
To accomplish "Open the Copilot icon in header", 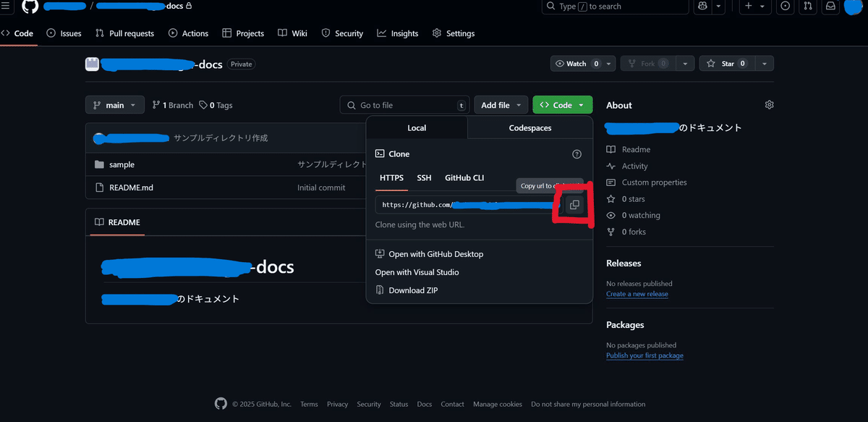I will click(702, 6).
